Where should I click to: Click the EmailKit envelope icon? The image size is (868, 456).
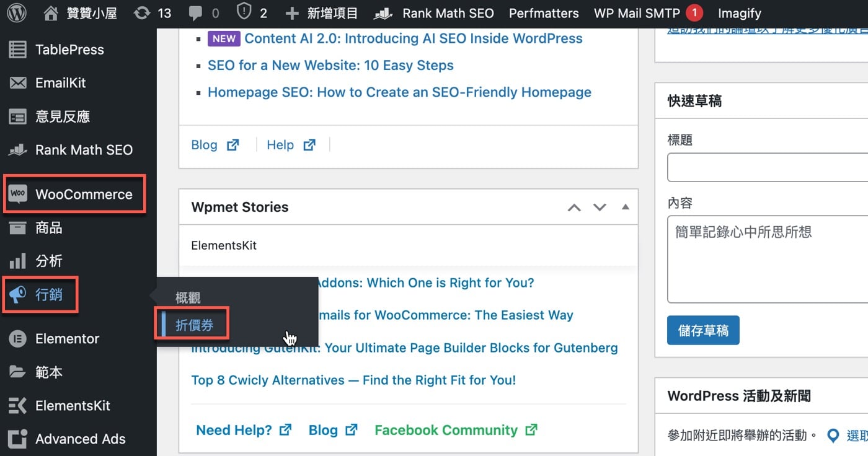pos(17,83)
